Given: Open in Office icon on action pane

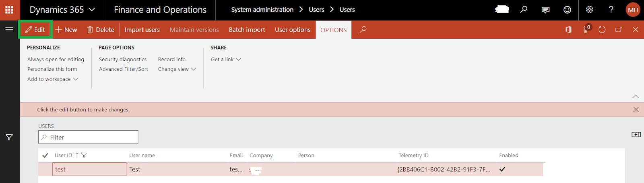Looking at the screenshot, I should pos(568,29).
